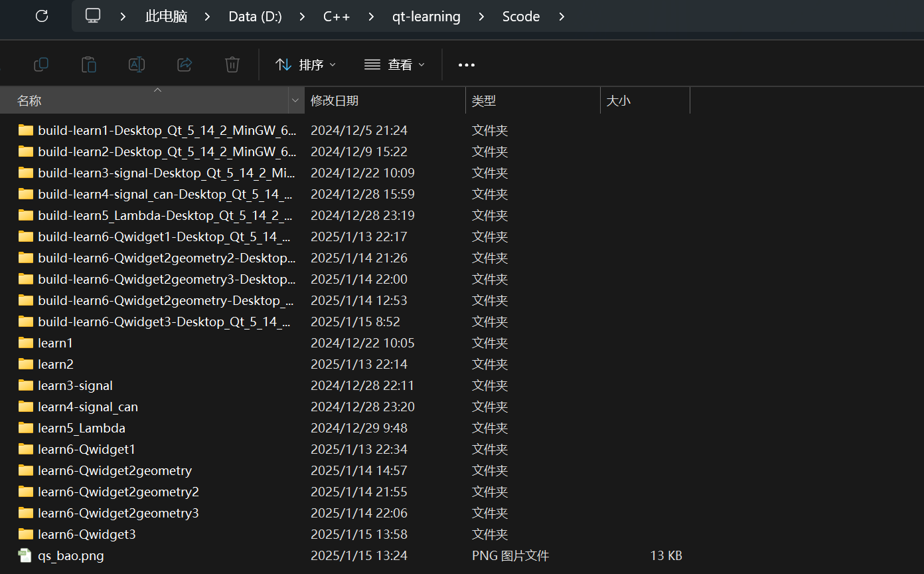Select the learn5_Lambda folder
This screenshot has height=574, width=924.
(81, 428)
